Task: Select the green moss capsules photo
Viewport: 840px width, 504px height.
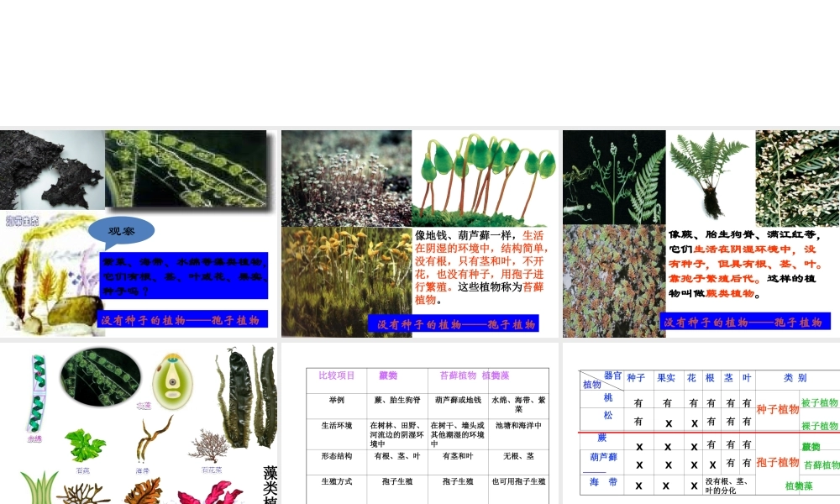Action: coord(486,178)
